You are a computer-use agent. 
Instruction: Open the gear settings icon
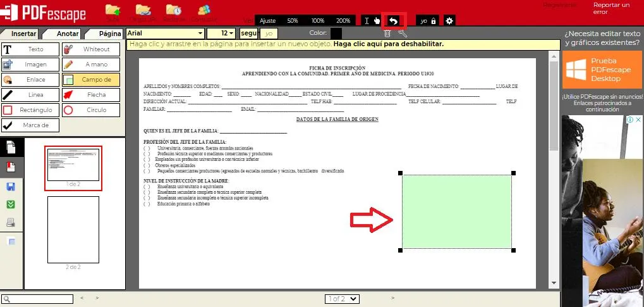pos(449,21)
